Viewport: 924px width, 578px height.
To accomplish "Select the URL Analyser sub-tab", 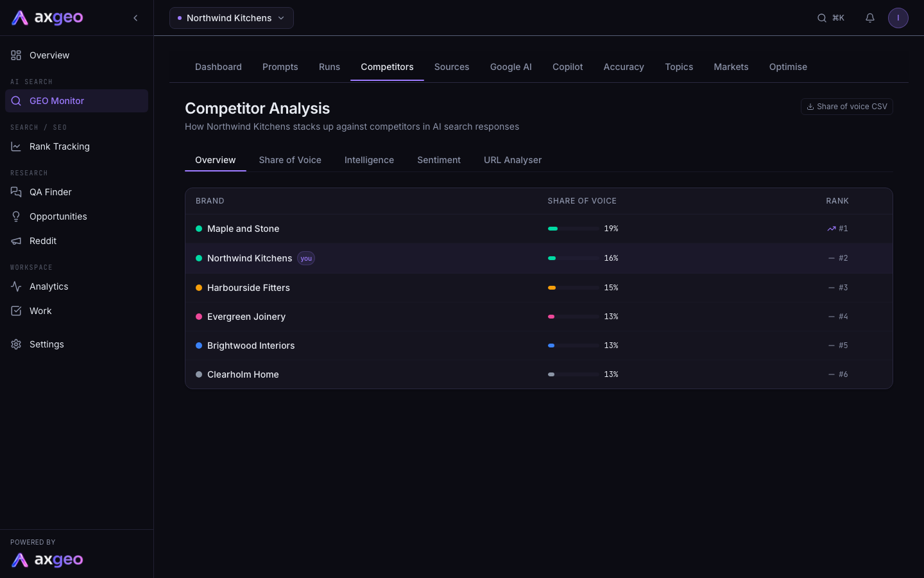I will (x=513, y=160).
